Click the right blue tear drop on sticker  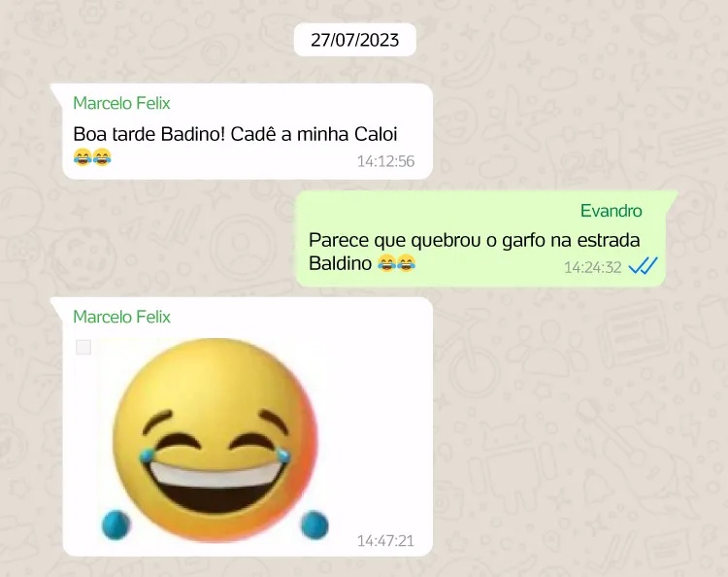pyautogui.click(x=314, y=525)
